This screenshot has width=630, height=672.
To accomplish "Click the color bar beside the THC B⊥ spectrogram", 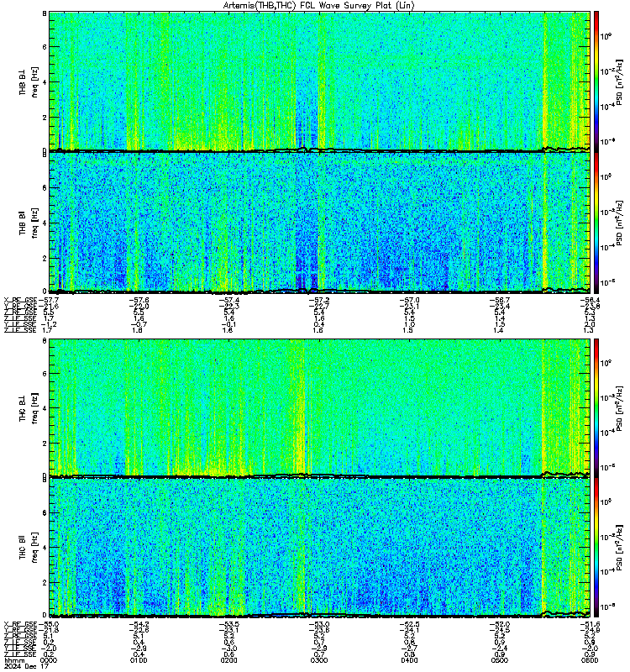I will 596,407.
